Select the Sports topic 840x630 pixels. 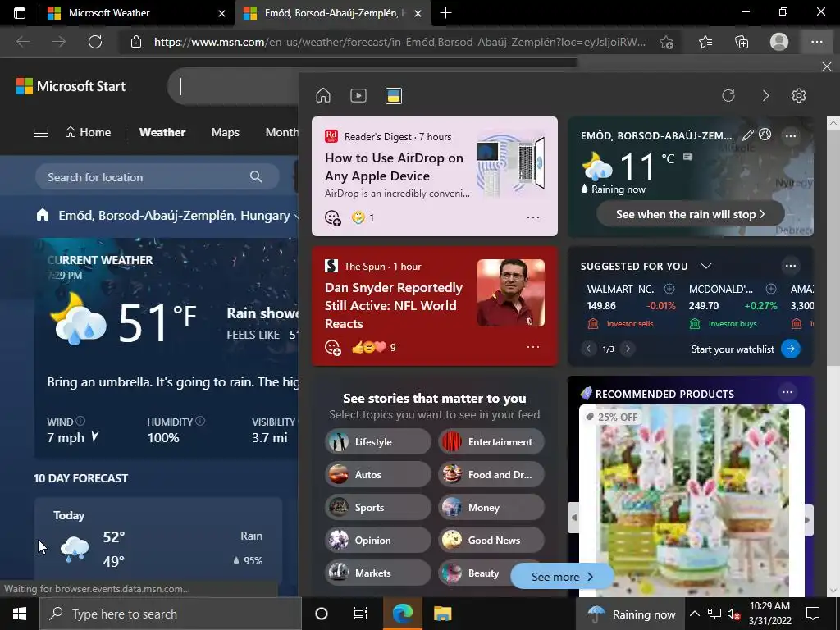[x=377, y=507]
